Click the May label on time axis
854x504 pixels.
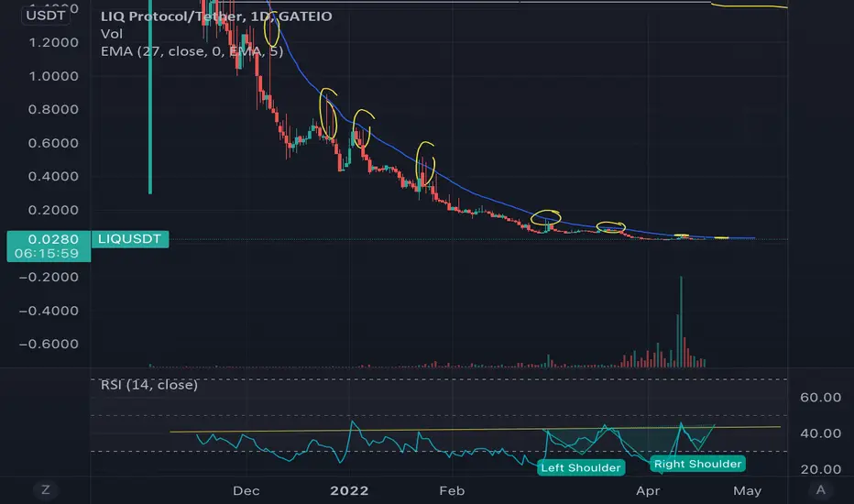click(748, 490)
